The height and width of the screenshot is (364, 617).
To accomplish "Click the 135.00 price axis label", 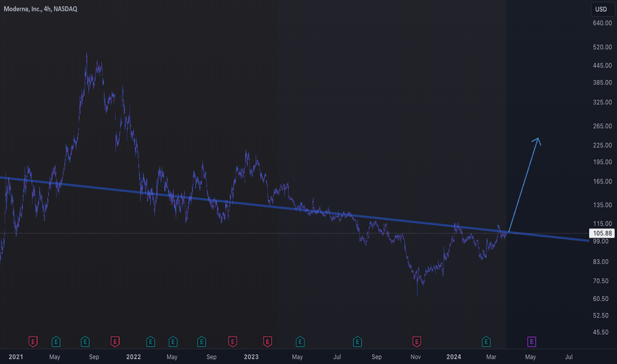I will coord(602,205).
